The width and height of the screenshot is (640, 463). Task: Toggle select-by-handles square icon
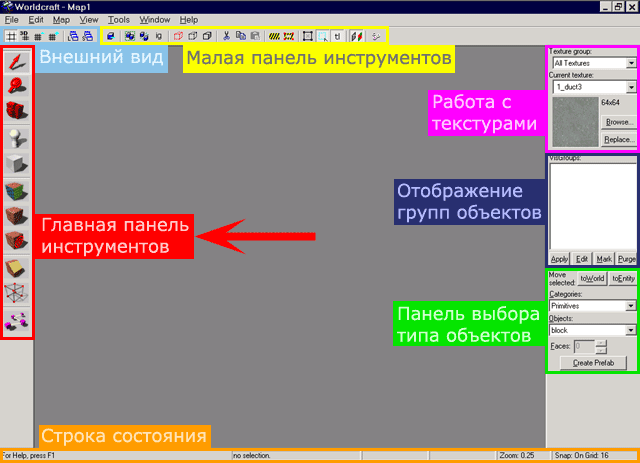click(308, 36)
